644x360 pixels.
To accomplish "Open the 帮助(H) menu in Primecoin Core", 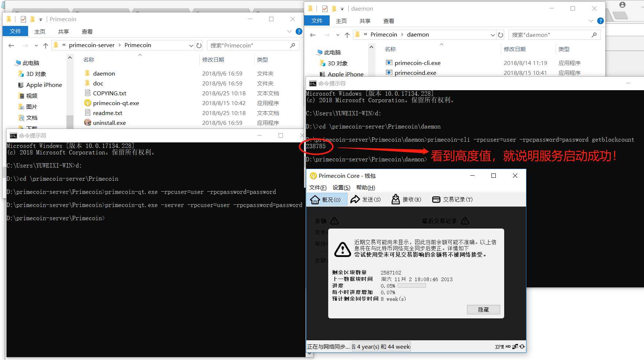I will pyautogui.click(x=366, y=188).
